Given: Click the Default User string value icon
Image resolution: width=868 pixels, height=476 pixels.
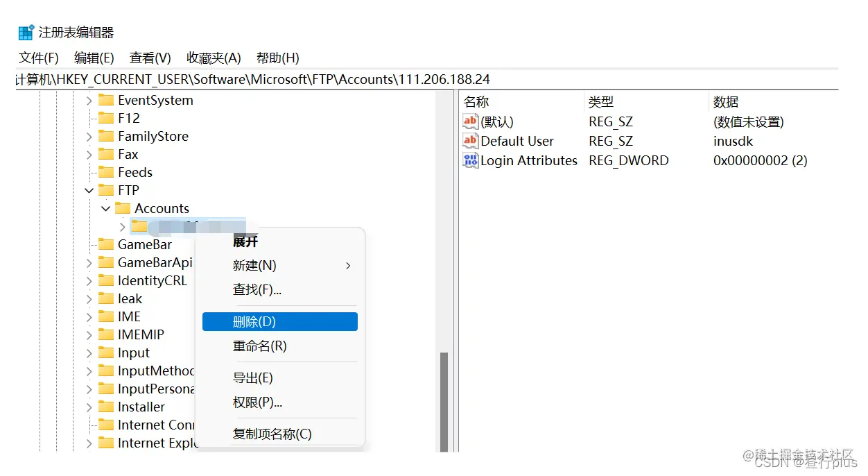Looking at the screenshot, I should coord(471,141).
